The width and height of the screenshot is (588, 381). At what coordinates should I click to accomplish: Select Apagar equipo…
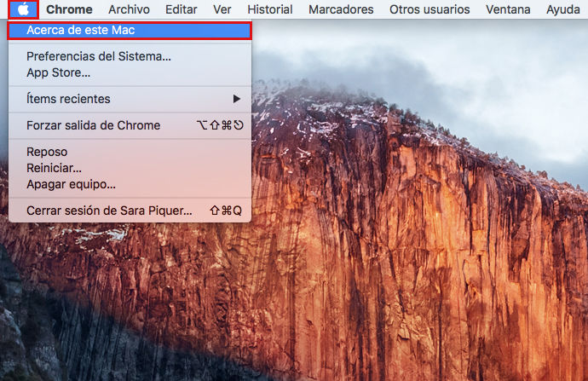click(x=130, y=184)
